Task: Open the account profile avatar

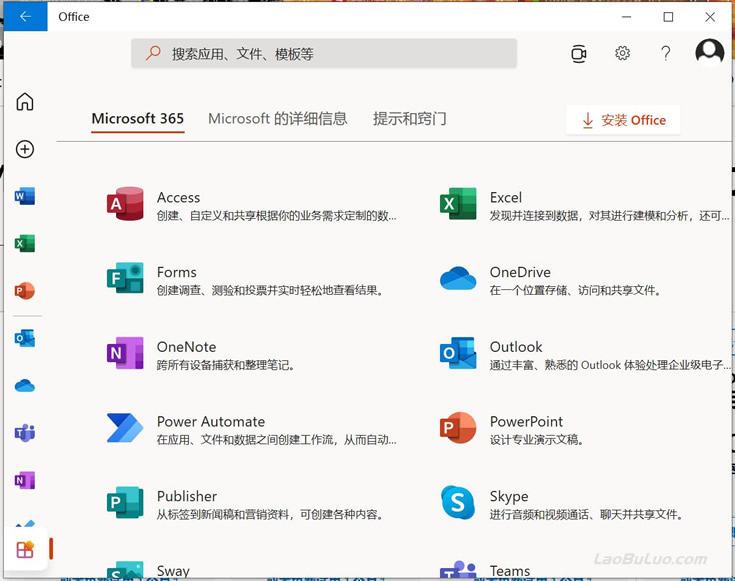Action: [x=710, y=52]
